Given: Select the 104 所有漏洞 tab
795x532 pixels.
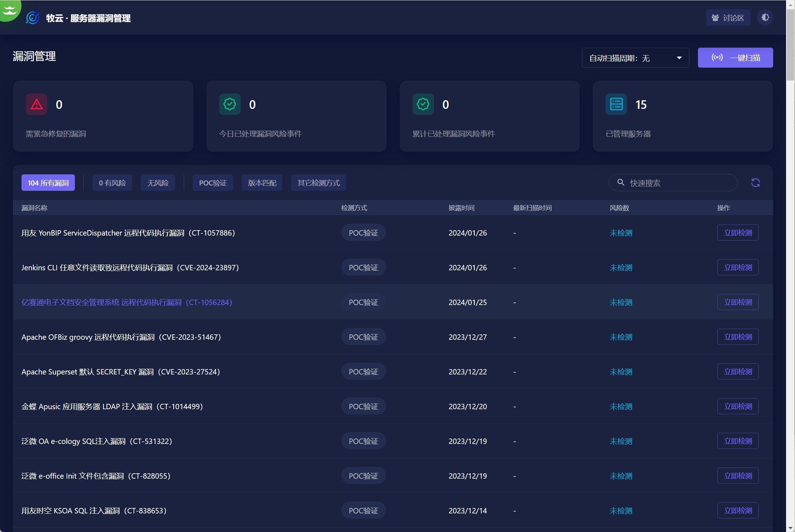Looking at the screenshot, I should 48,183.
